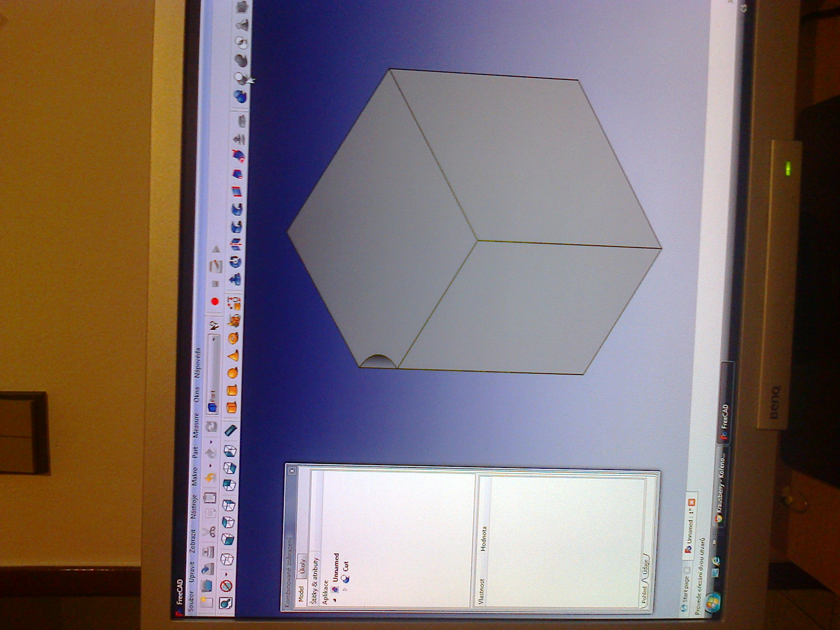Select the Cone primitive tool

click(x=233, y=356)
